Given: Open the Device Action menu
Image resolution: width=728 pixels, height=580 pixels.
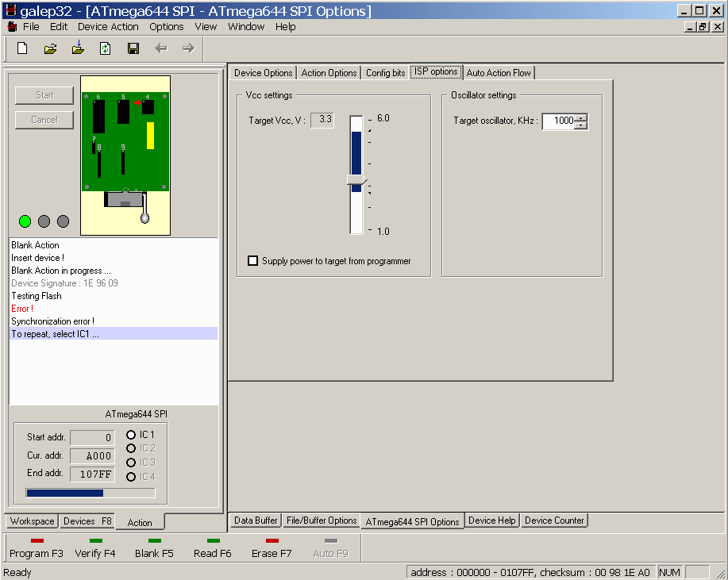Looking at the screenshot, I should pos(108,27).
